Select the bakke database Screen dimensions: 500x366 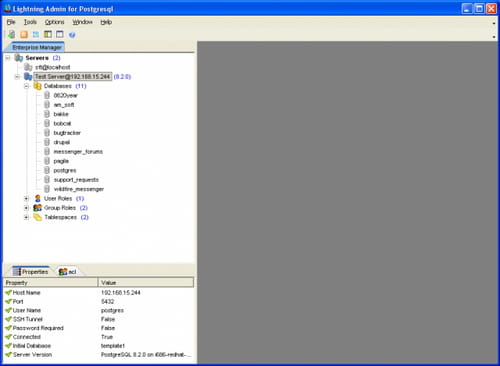tap(61, 114)
